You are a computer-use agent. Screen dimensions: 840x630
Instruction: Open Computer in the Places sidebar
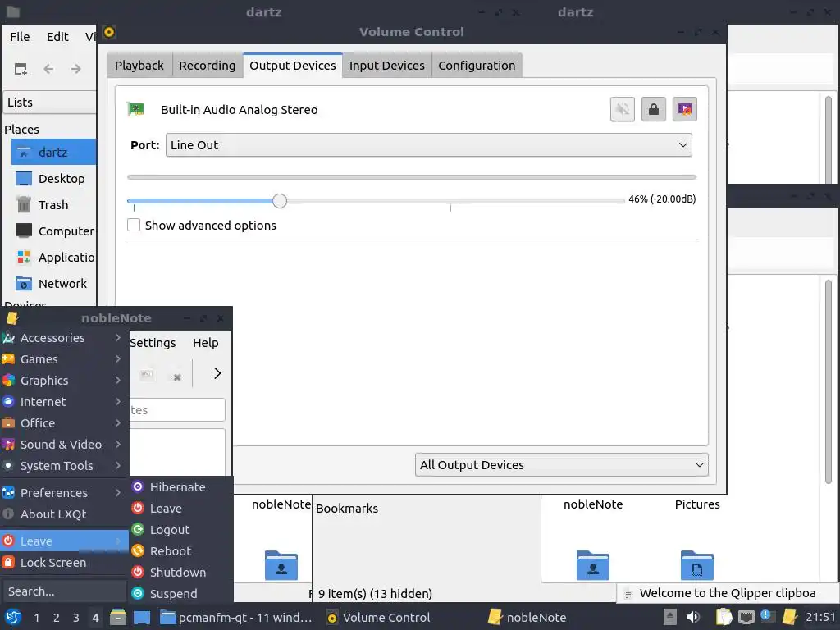[53, 231]
